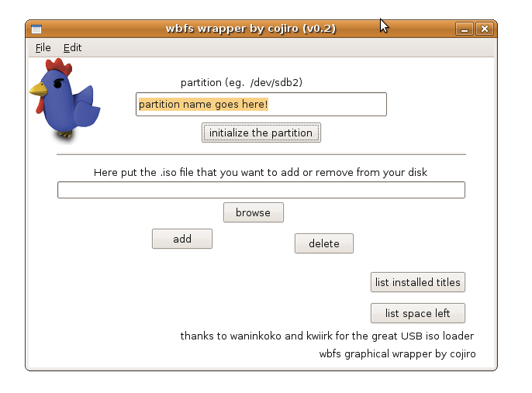This screenshot has height=393, width=532.
Task: Open the window menu icon in title bar
Action: click(36, 29)
